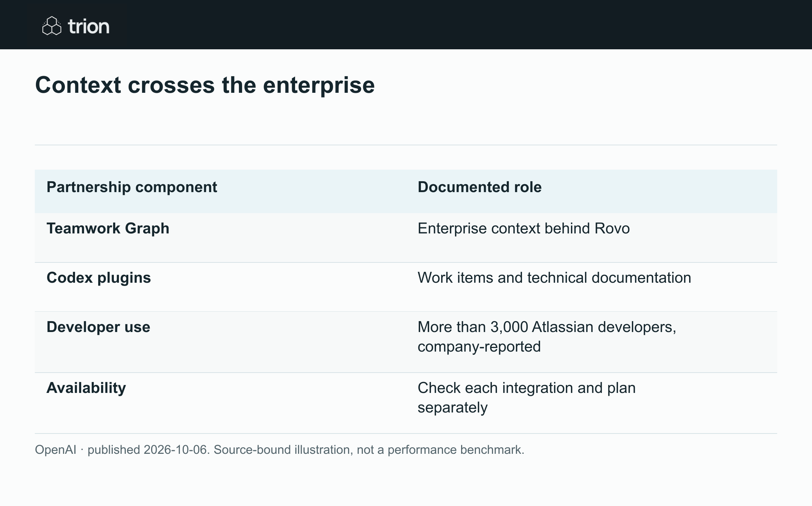Select the Teamwork Graph row label
Image resolution: width=812 pixels, height=506 pixels.
108,228
